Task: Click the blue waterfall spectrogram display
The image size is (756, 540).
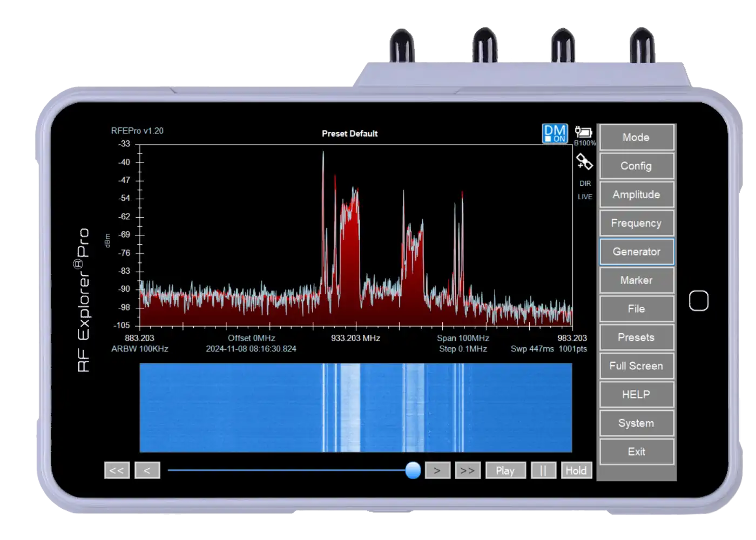Action: (x=355, y=408)
